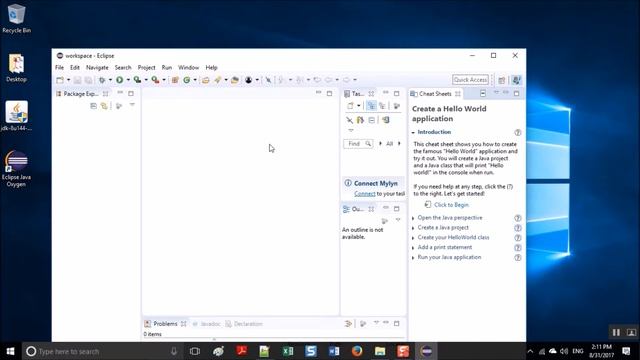The height and width of the screenshot is (360, 640).
Task: Toggle Mark Occurrences toolbar icon
Action: tap(268, 80)
